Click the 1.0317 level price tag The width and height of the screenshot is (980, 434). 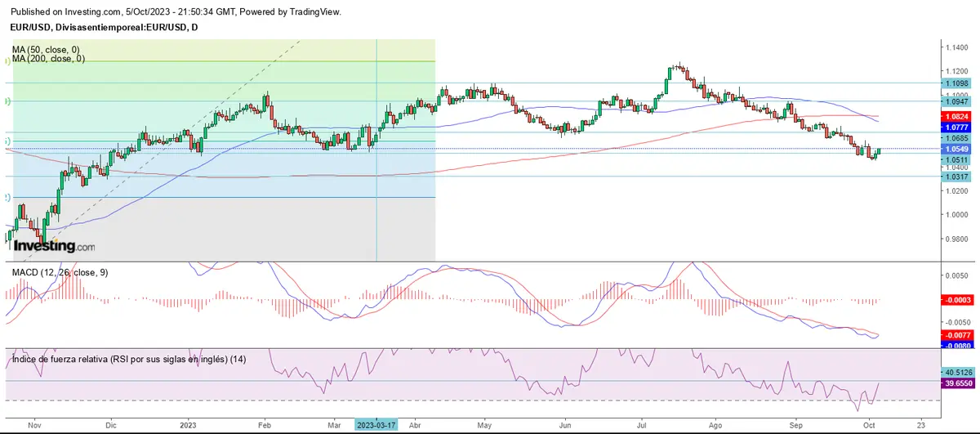point(955,177)
